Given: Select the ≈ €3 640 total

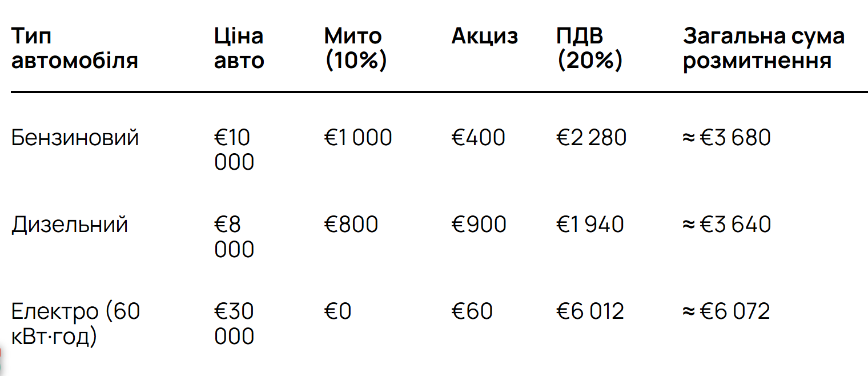Looking at the screenshot, I should 726,225.
